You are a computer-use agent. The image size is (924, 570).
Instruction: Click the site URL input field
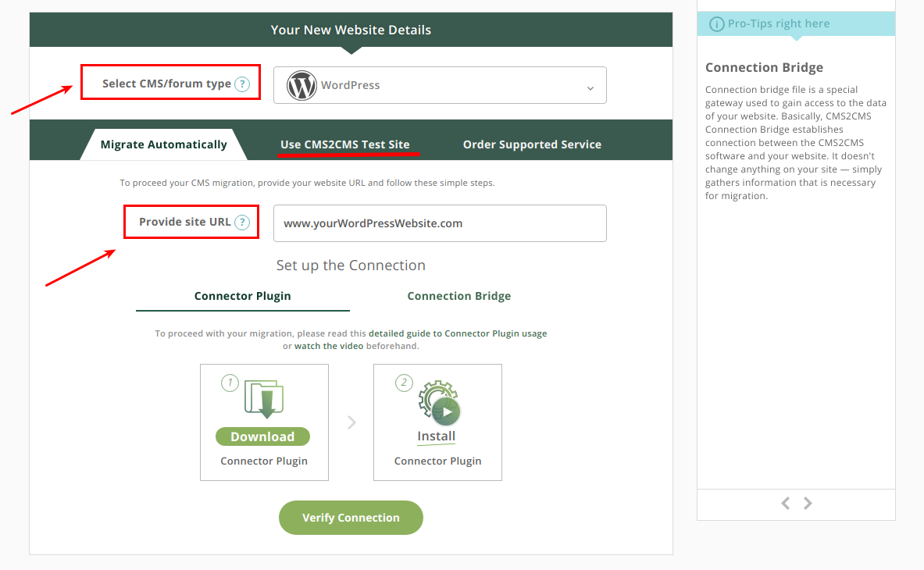coord(440,223)
